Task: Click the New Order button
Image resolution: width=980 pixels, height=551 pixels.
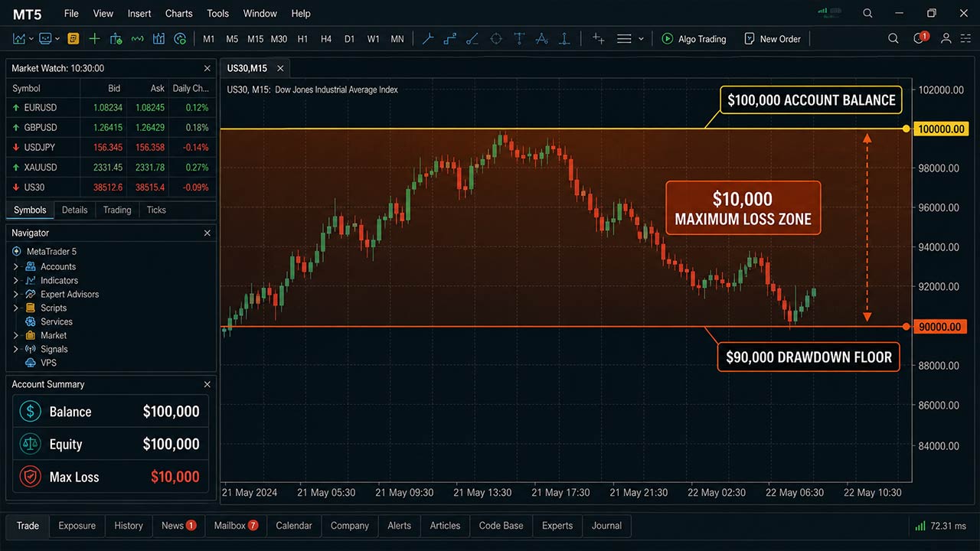Action: click(x=772, y=38)
